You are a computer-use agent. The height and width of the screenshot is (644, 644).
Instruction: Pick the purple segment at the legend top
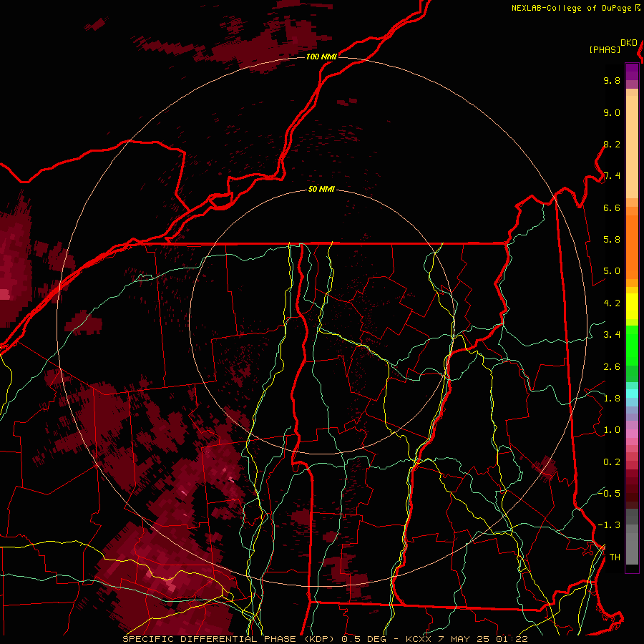pos(632,72)
